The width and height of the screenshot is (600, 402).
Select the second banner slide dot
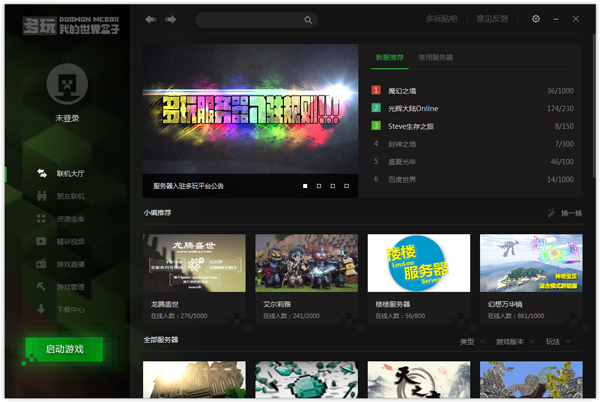319,186
